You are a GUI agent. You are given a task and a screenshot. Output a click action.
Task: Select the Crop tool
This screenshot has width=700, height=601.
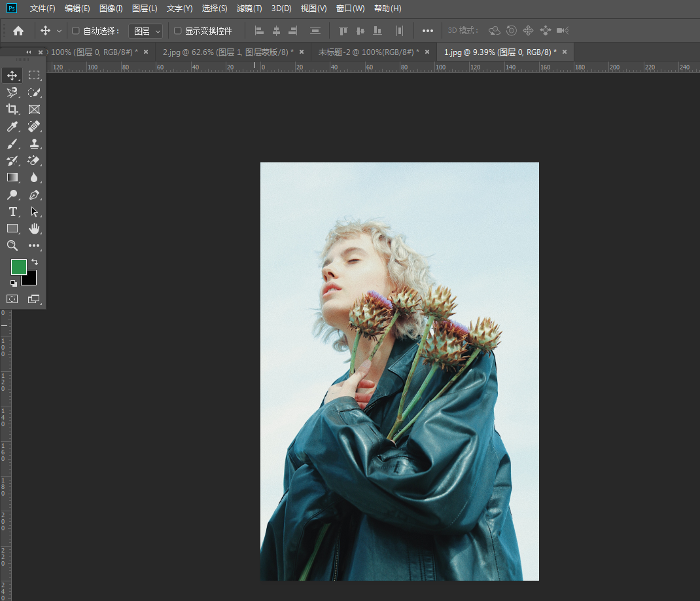pos(12,109)
